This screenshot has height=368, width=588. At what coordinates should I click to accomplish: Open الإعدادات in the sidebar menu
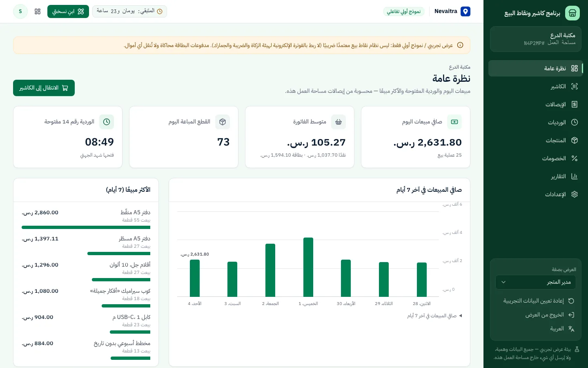[x=536, y=194]
